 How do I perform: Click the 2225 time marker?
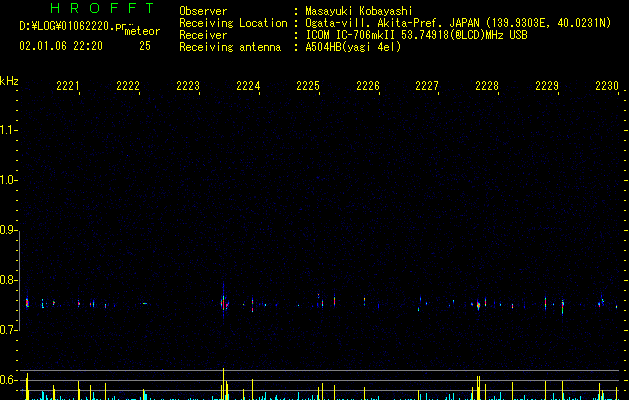click(x=308, y=86)
